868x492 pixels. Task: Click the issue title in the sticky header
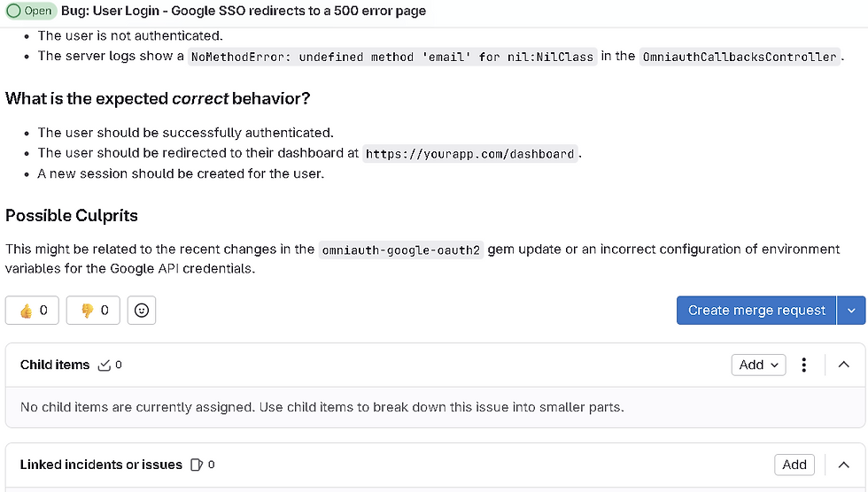244,11
